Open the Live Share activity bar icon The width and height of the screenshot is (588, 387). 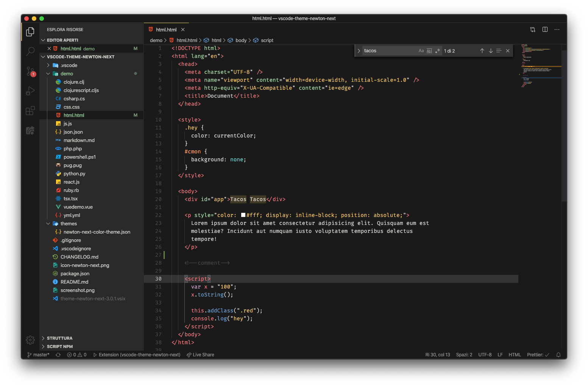click(x=30, y=130)
